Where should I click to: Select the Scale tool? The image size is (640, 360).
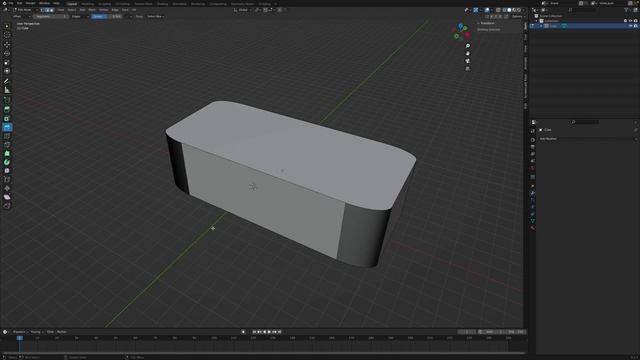tap(7, 62)
